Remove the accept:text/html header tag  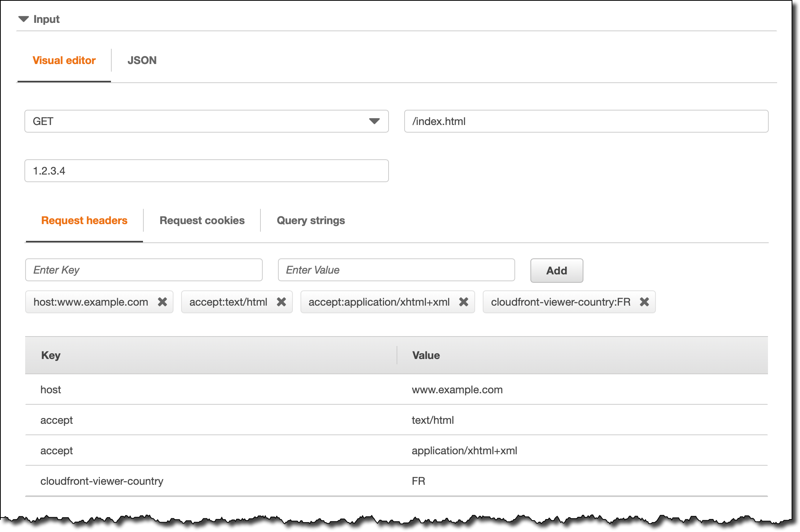[x=281, y=302]
